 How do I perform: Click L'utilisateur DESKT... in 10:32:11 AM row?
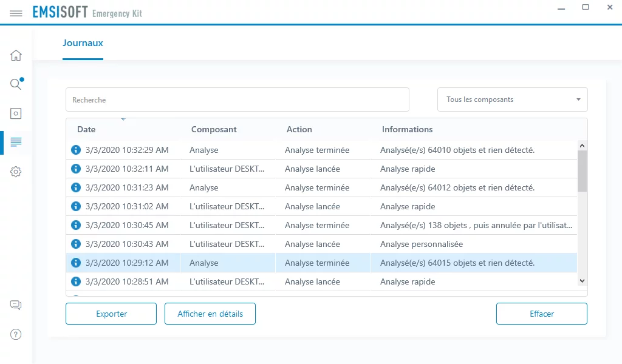[227, 169]
